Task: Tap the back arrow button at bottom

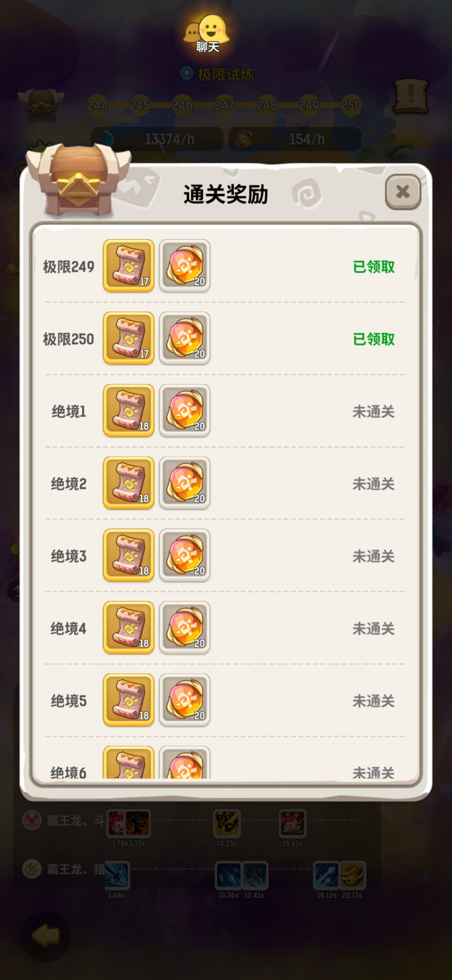Action: click(46, 936)
